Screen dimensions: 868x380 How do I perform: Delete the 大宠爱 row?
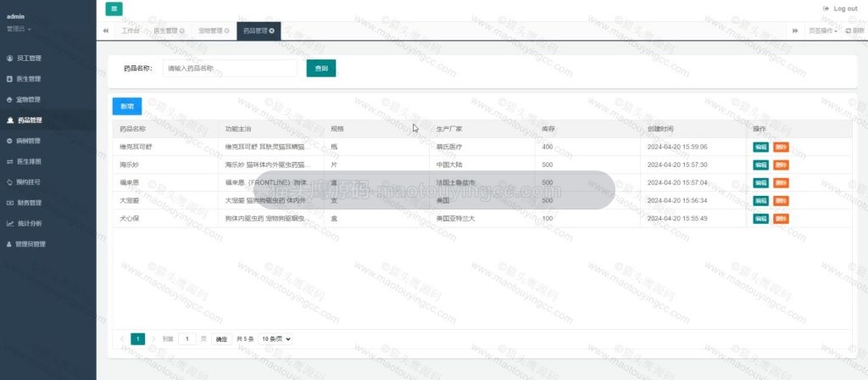click(781, 200)
